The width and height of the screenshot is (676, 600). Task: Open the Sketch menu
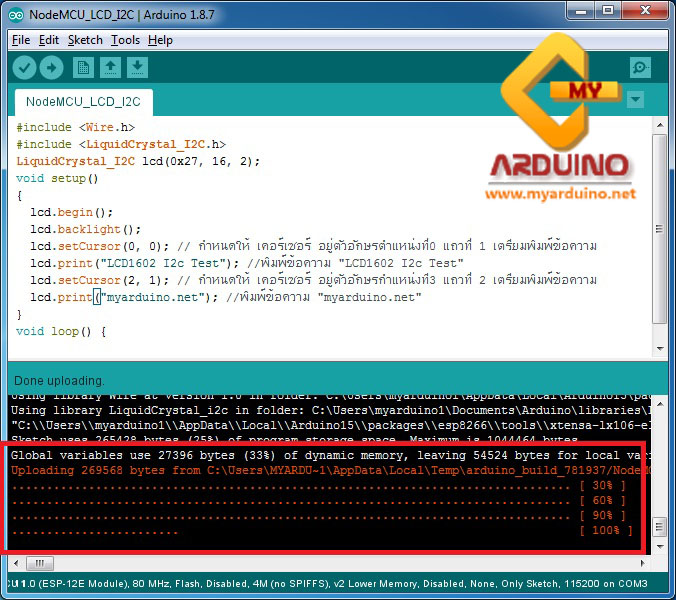85,40
